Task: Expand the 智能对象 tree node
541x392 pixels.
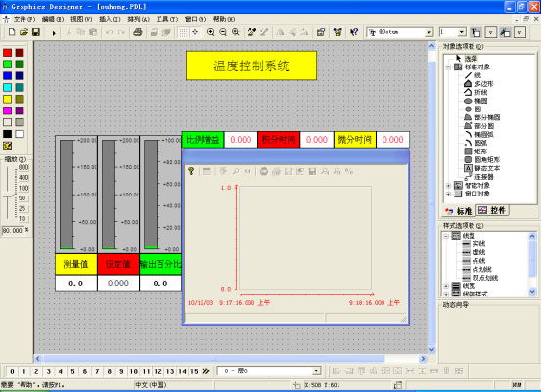Action: click(448, 186)
